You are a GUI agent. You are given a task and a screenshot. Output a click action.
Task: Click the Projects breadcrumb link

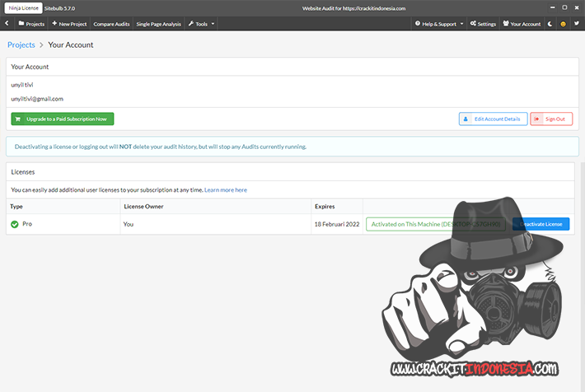point(21,44)
